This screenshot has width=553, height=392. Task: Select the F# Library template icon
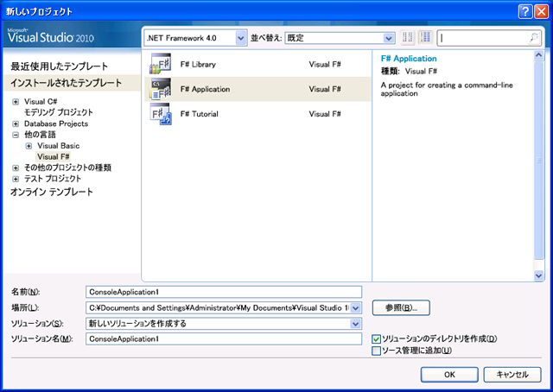coord(161,64)
